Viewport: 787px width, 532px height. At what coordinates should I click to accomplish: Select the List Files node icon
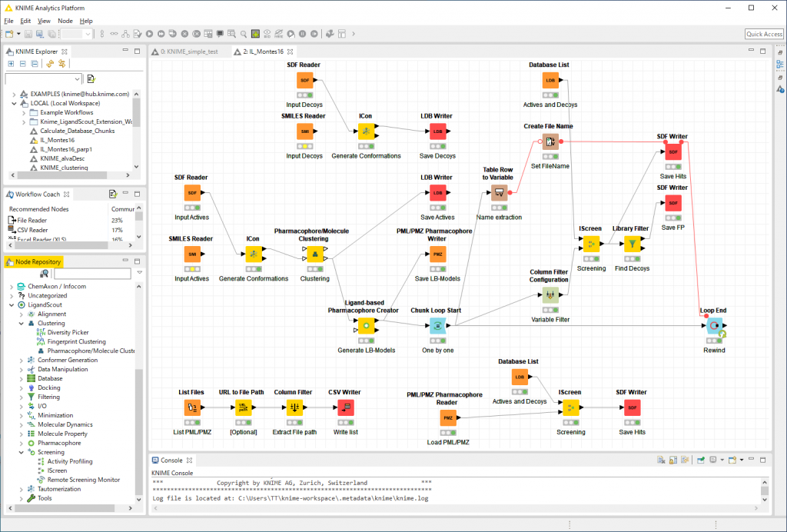(x=192, y=407)
